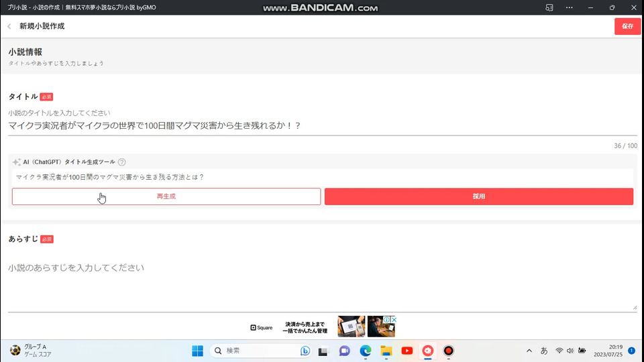
Task: Show hidden system tray icons
Action: (x=529, y=351)
